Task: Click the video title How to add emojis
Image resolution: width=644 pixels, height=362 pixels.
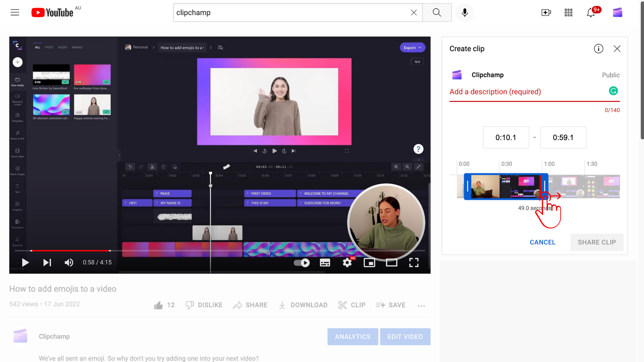Action: point(63,289)
